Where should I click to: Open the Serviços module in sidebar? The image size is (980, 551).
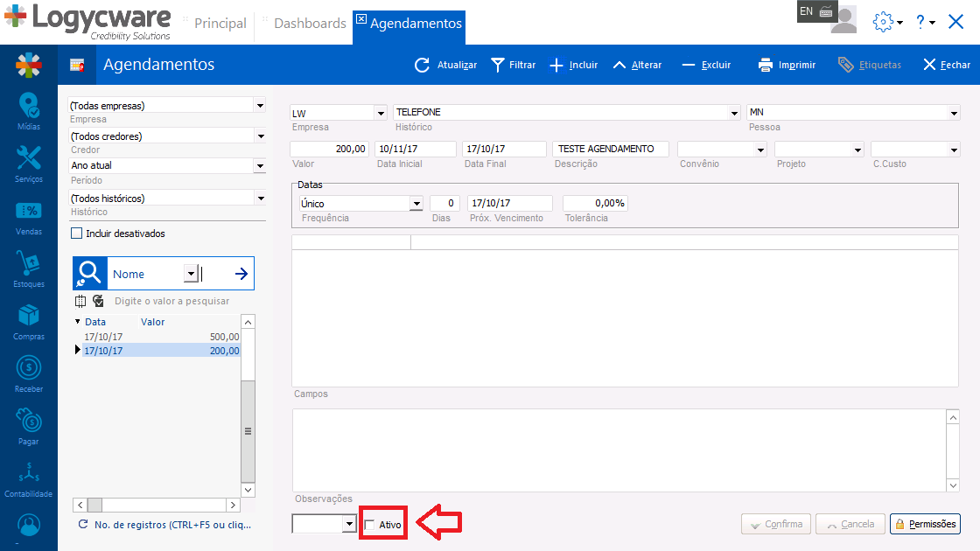point(28,159)
